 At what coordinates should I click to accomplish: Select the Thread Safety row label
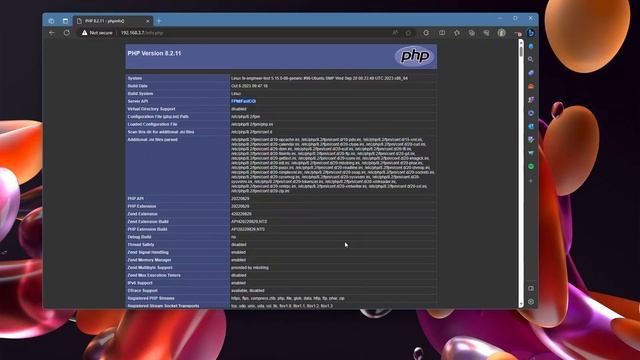pos(141,245)
